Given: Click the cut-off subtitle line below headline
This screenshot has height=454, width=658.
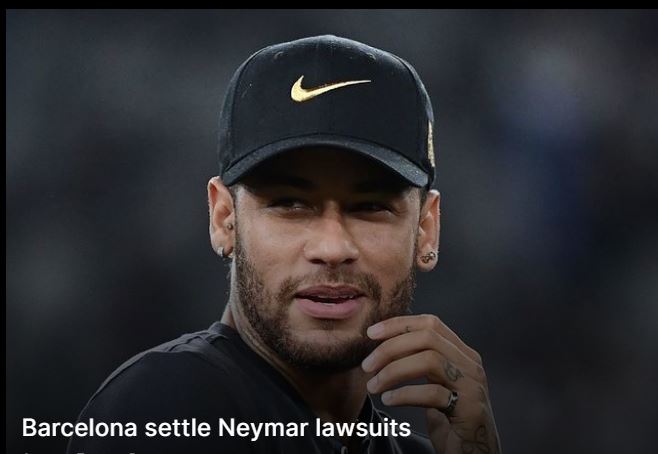Looking at the screenshot, I should [80, 452].
